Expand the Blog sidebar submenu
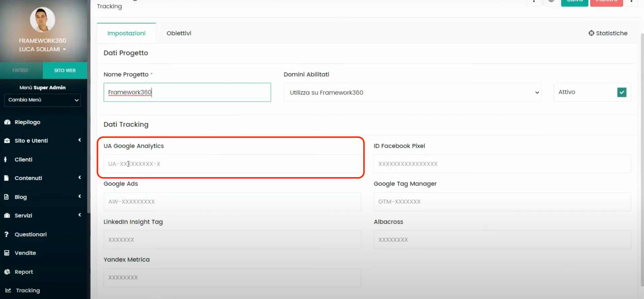The width and height of the screenshot is (644, 299). [x=79, y=197]
